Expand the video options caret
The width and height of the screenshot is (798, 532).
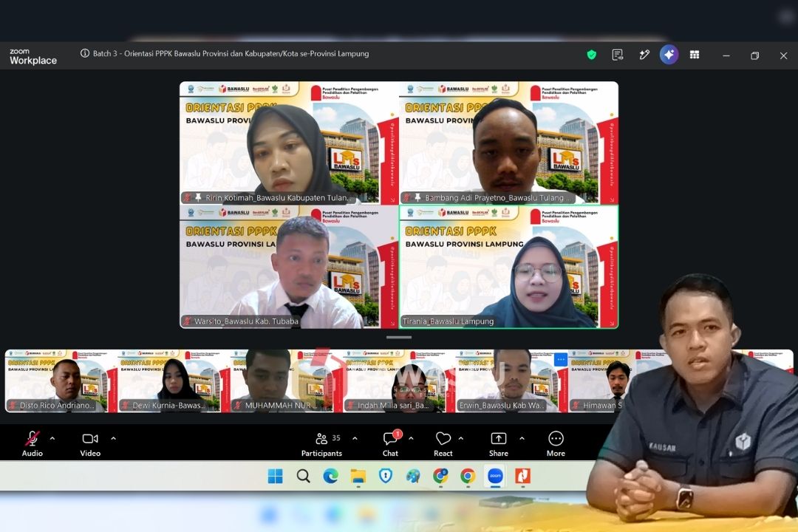coord(114,438)
